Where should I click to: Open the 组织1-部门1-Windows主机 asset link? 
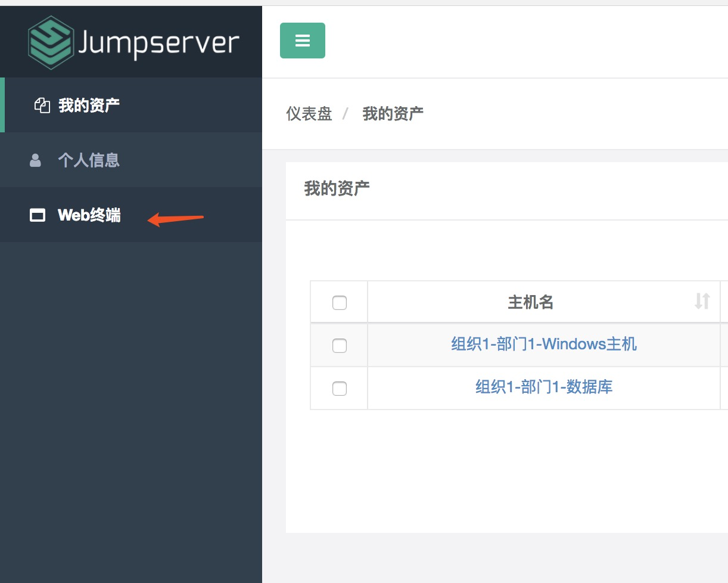(x=544, y=344)
